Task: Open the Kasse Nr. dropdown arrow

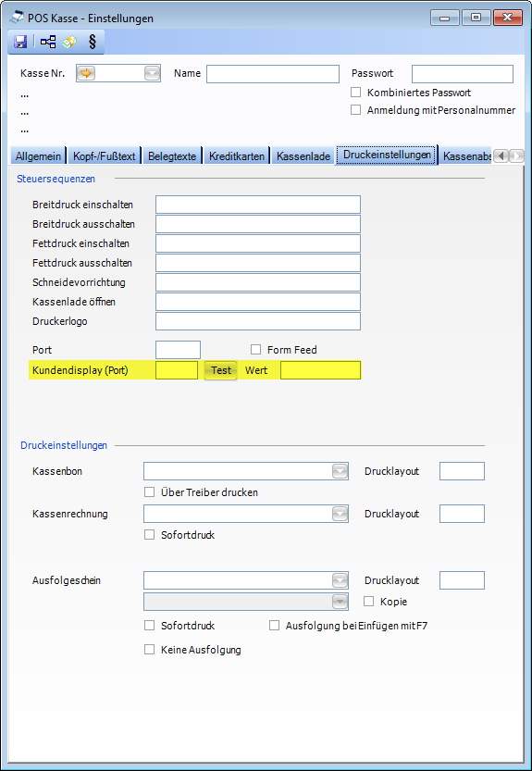Action: pos(152,73)
